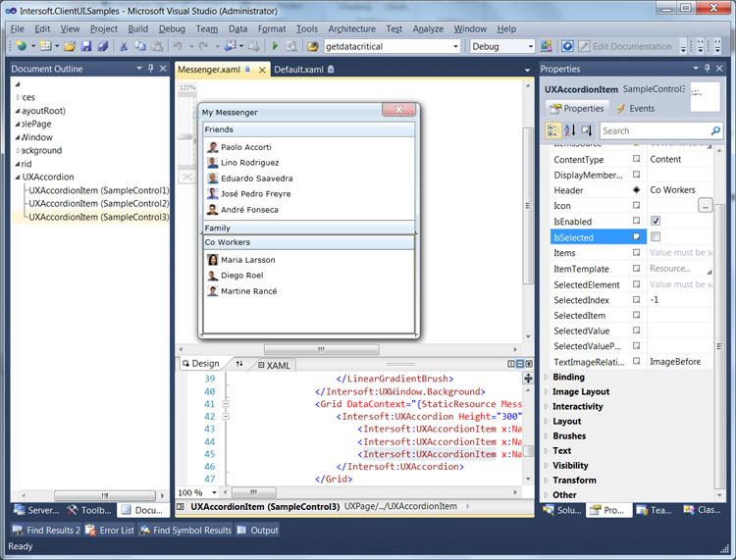Click the Header property marker diamond

pyautogui.click(x=637, y=190)
